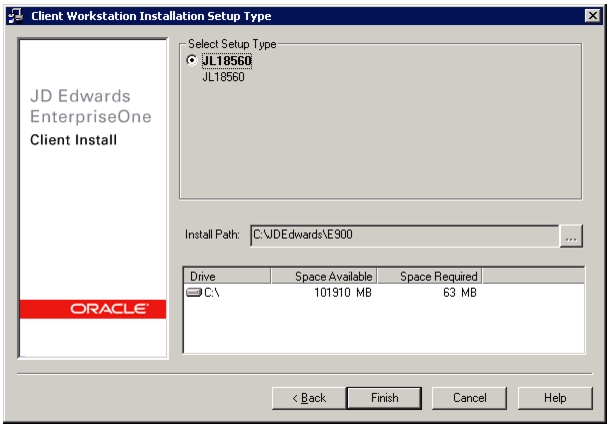This screenshot has height=432, width=613.
Task: Click the Space Required column header
Action: 430,276
